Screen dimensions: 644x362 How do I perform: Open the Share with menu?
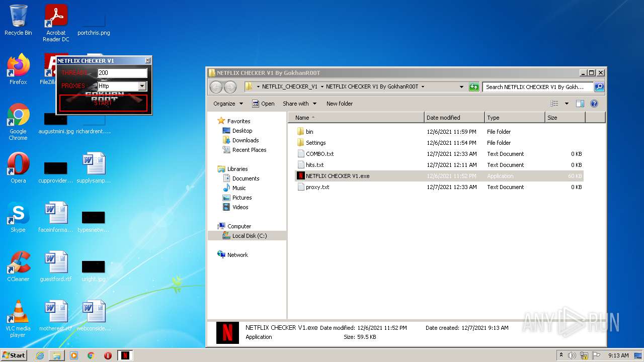(300, 104)
